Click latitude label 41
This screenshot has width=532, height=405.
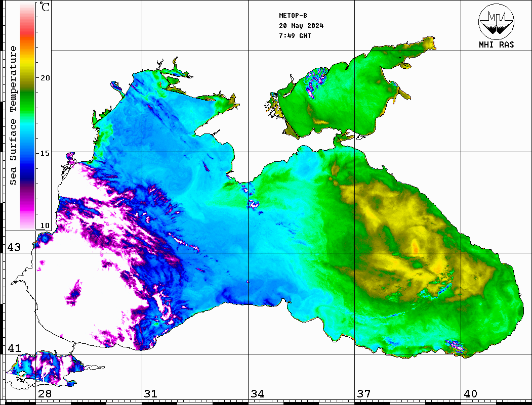click(14, 348)
